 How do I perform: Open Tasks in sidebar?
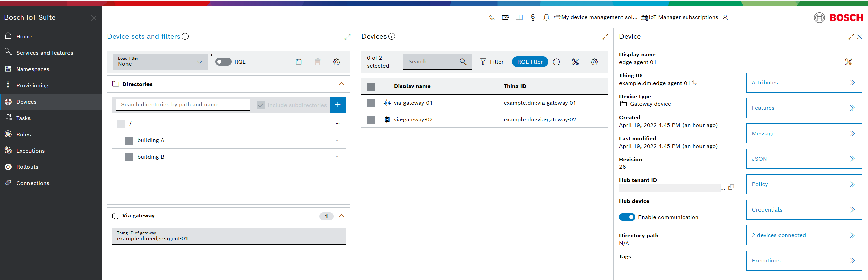tap(51, 118)
